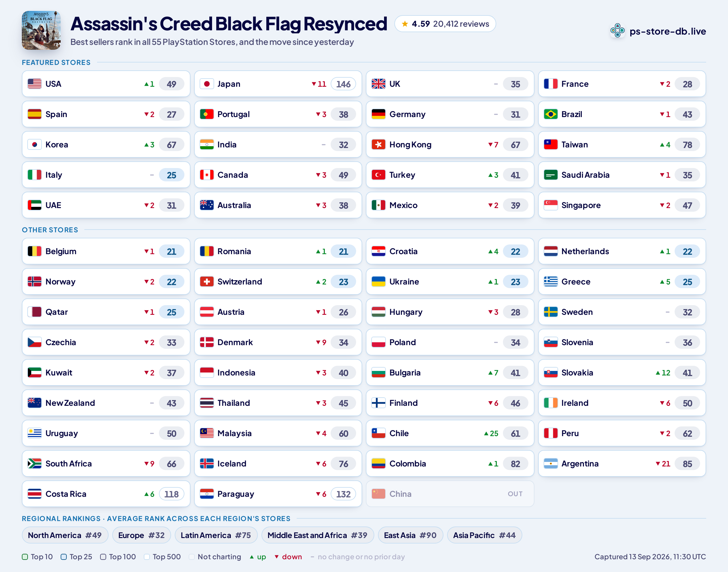Viewport: 728px width, 572px height.
Task: Open the ps-store-db.live site link
Action: pos(667,31)
